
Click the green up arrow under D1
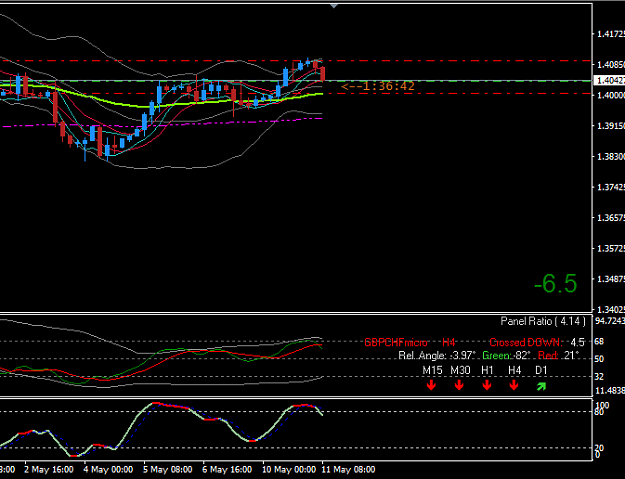coord(541,386)
